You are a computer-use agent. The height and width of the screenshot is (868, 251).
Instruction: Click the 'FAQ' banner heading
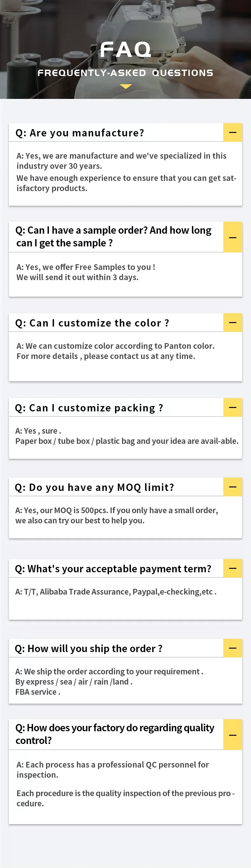point(125,50)
